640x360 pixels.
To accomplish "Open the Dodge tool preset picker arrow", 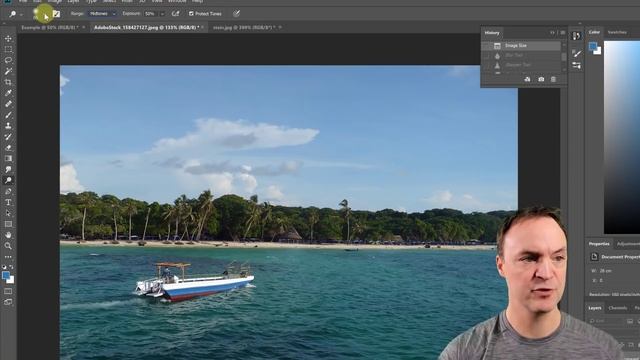I will [x=22, y=14].
